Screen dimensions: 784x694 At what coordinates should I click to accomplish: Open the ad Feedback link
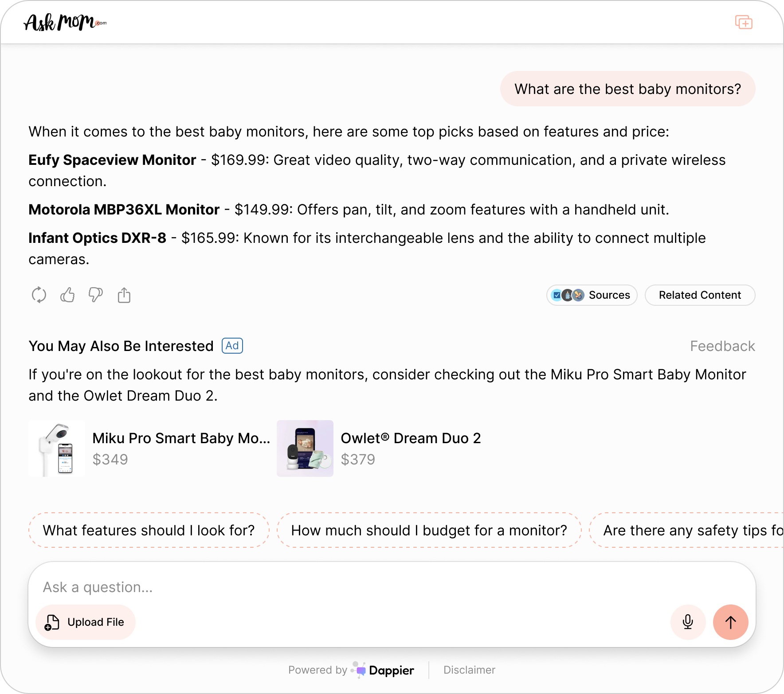coord(722,346)
